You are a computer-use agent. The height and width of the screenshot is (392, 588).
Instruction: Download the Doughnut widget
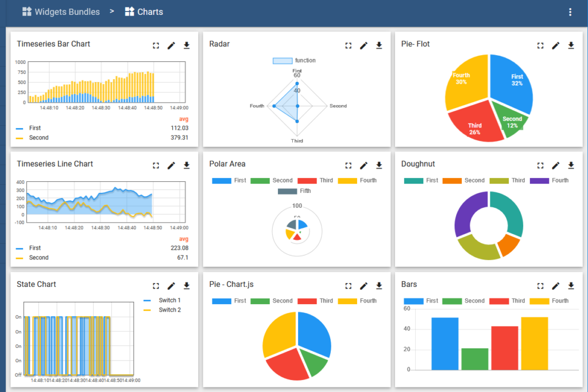(571, 166)
